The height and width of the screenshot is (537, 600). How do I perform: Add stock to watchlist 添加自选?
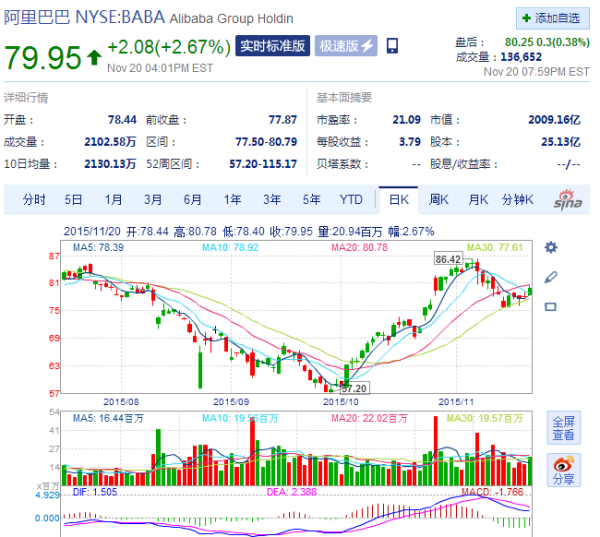click(x=553, y=18)
